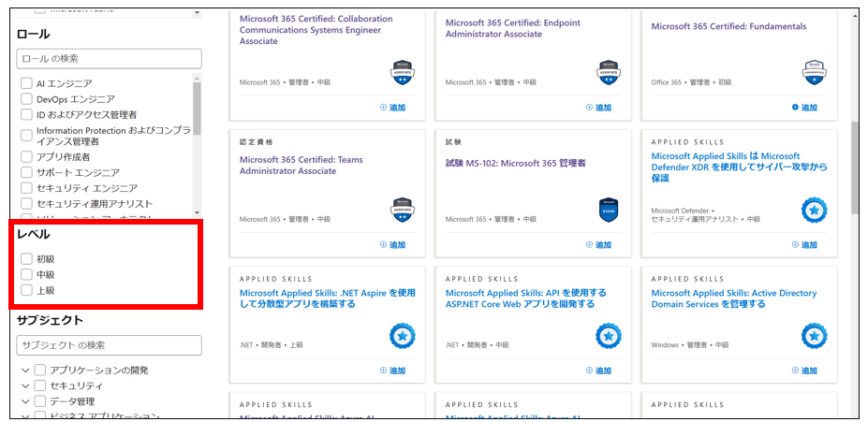Check the セキュリティ運用アナリスト role filter
Image resolution: width=868 pixels, height=422 pixels.
point(26,204)
